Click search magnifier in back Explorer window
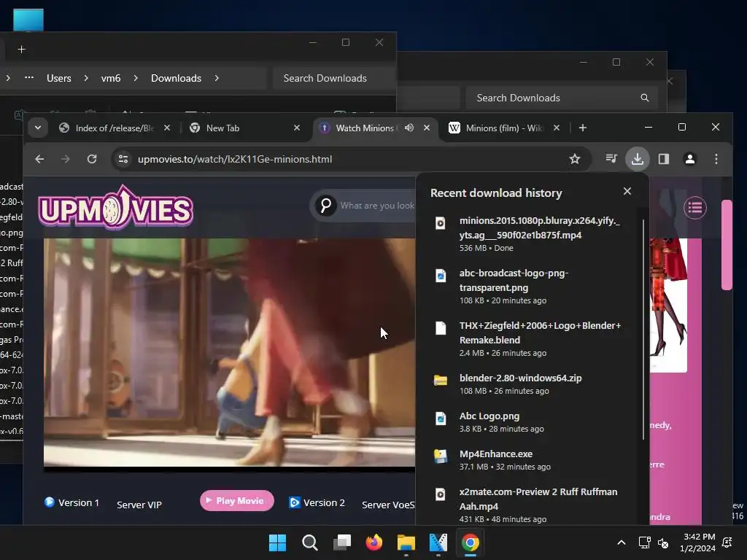This screenshot has width=747, height=560. click(x=645, y=98)
